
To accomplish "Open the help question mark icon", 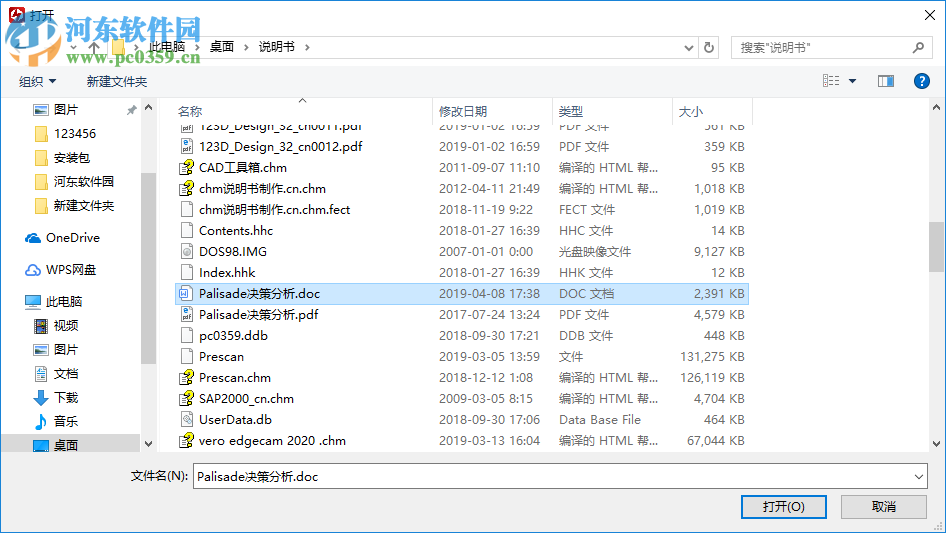I will 921,81.
